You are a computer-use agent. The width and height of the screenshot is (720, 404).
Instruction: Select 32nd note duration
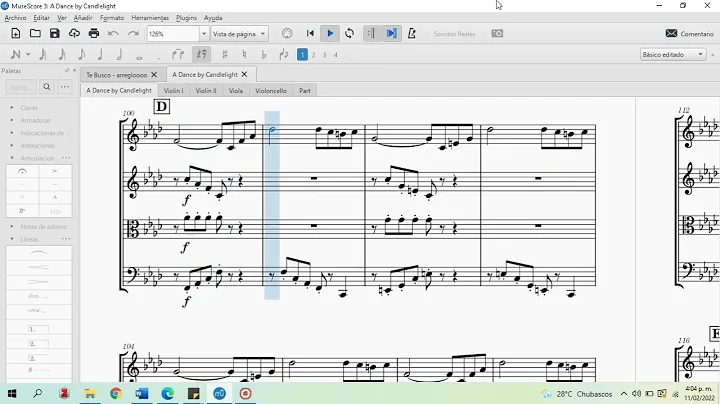click(x=43, y=55)
